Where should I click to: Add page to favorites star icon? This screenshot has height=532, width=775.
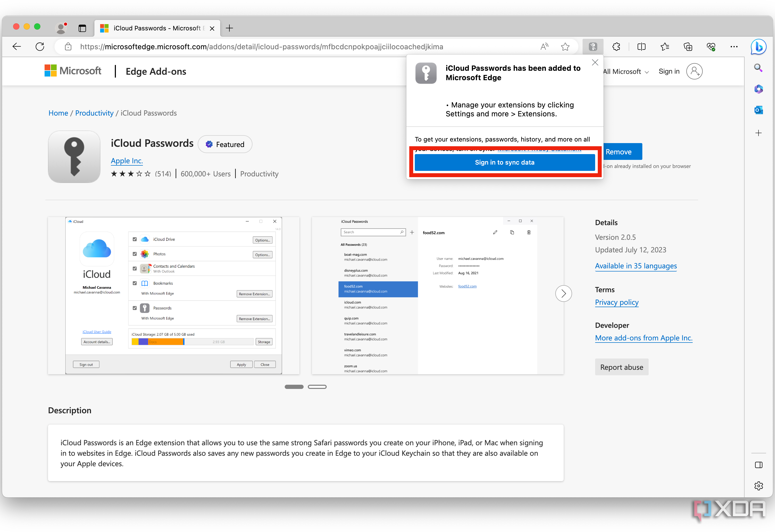565,47
